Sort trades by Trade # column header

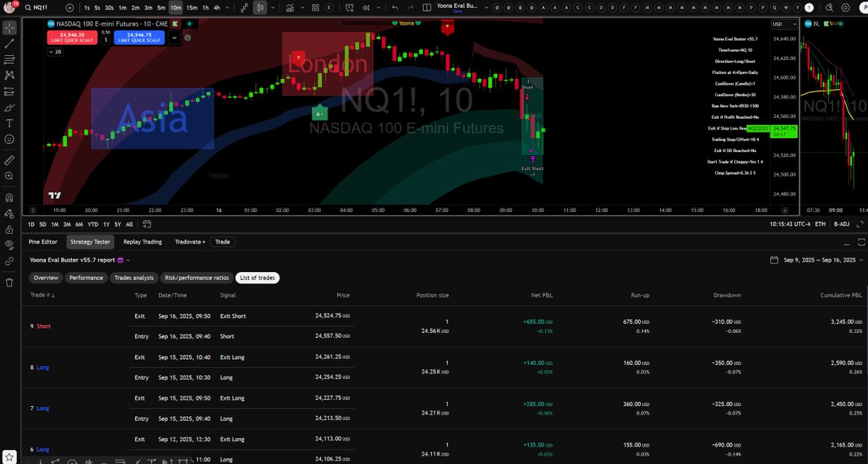point(43,295)
